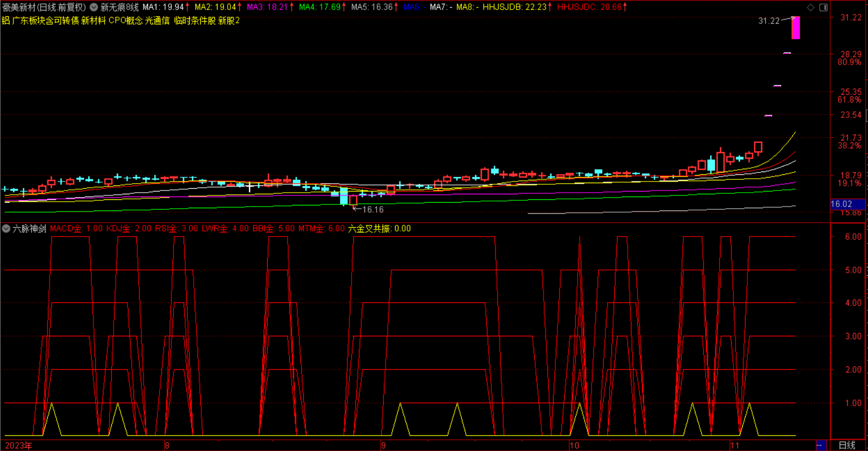Click the 2023年 label on time axis

point(17,445)
